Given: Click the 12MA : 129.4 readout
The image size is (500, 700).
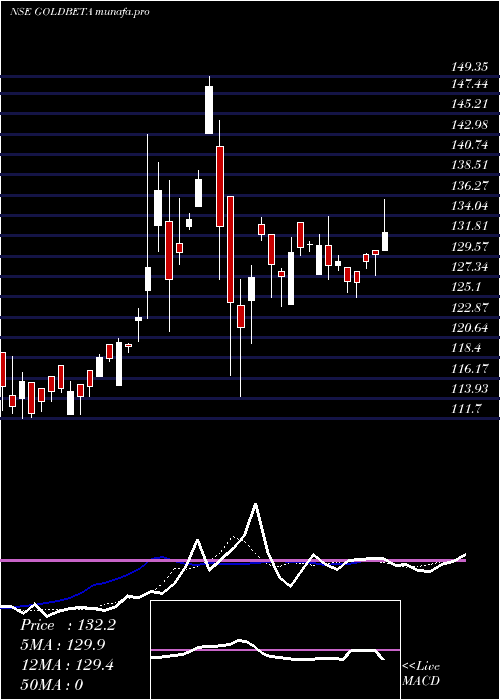Looking at the screenshot, I should [x=67, y=665].
